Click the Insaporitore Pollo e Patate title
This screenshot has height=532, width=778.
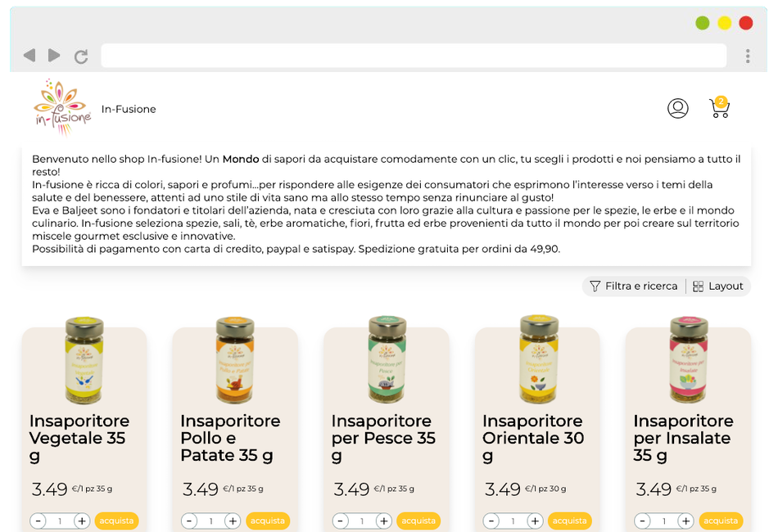coord(230,439)
